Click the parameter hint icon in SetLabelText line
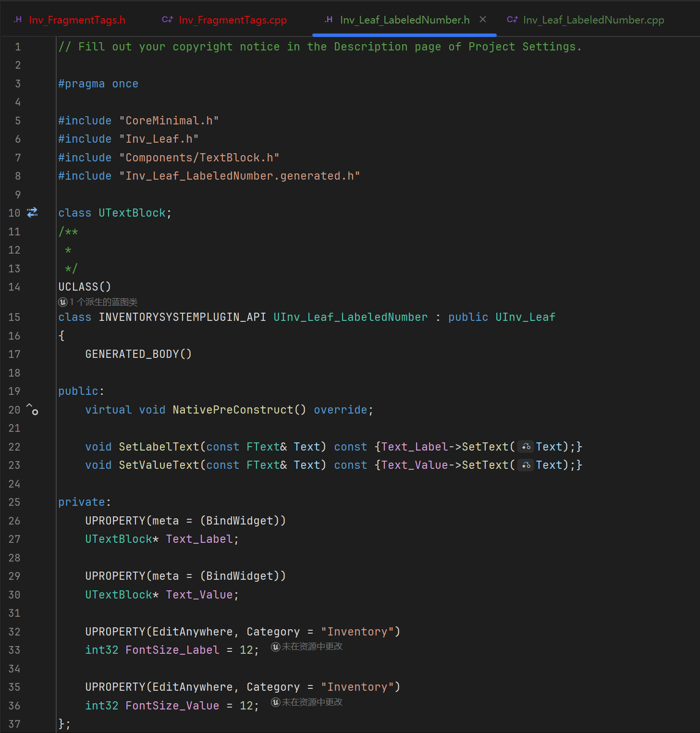Viewport: 700px width, 733px height. (x=526, y=447)
